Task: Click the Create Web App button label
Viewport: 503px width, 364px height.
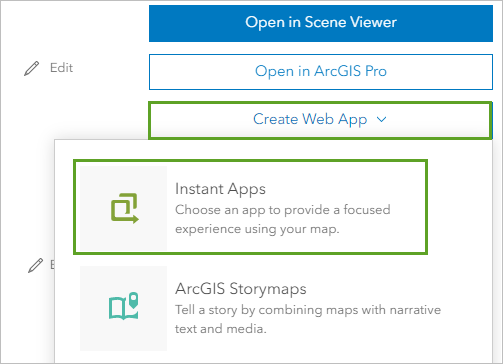Action: click(310, 119)
